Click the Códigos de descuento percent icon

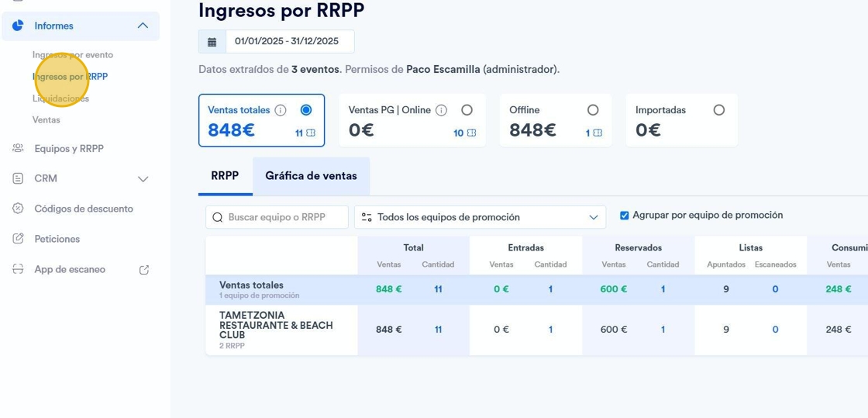[18, 209]
